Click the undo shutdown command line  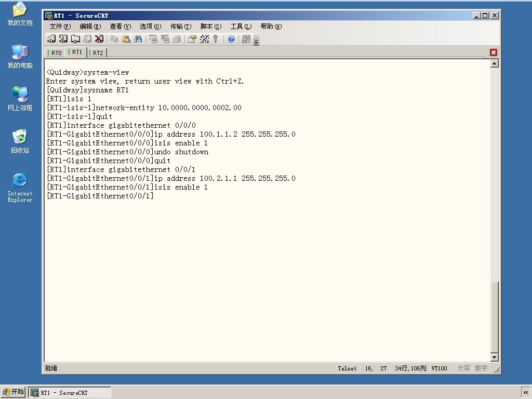tap(128, 152)
